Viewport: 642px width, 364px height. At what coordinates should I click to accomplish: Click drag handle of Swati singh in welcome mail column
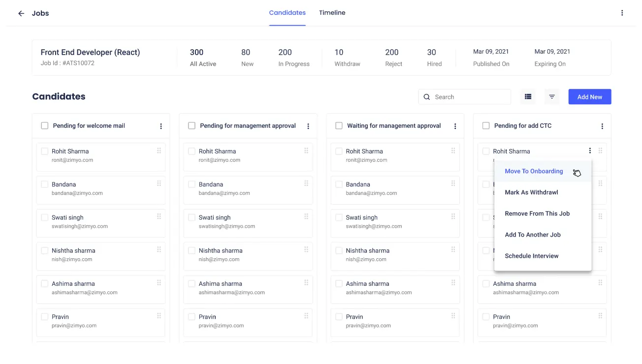coord(159,216)
